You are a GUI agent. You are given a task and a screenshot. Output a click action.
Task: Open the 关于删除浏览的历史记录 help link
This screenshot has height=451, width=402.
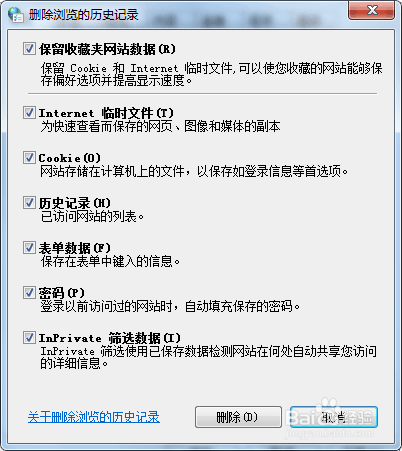[94, 417]
